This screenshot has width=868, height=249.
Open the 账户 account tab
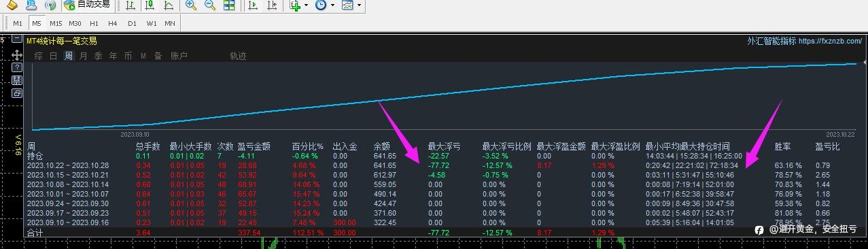(x=179, y=56)
